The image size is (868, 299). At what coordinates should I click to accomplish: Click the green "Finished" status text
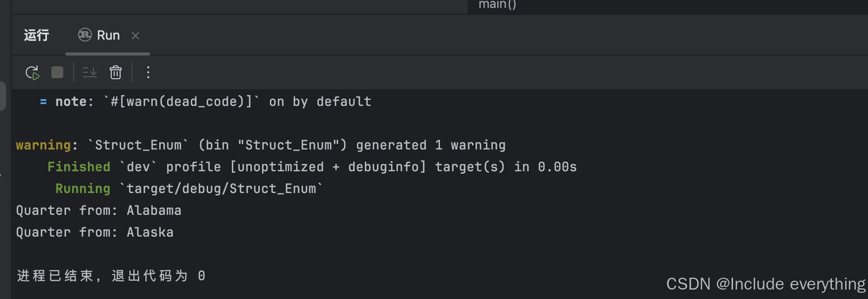[x=79, y=167]
